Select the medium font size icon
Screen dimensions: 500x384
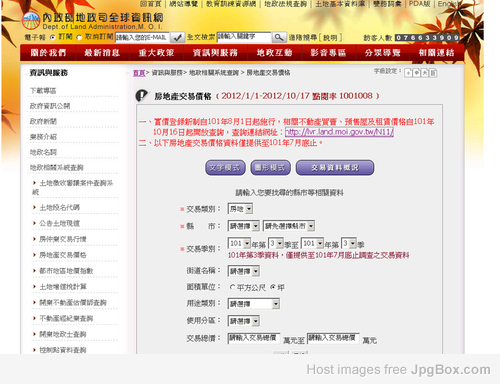[416, 73]
